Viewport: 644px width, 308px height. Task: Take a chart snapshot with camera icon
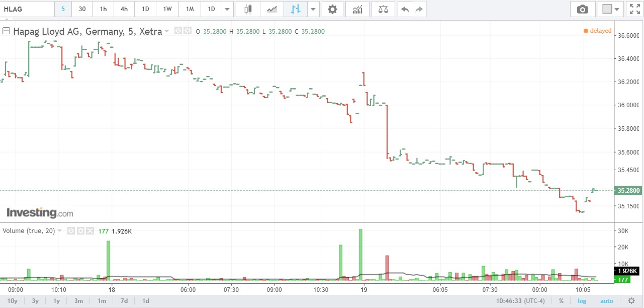(583, 9)
